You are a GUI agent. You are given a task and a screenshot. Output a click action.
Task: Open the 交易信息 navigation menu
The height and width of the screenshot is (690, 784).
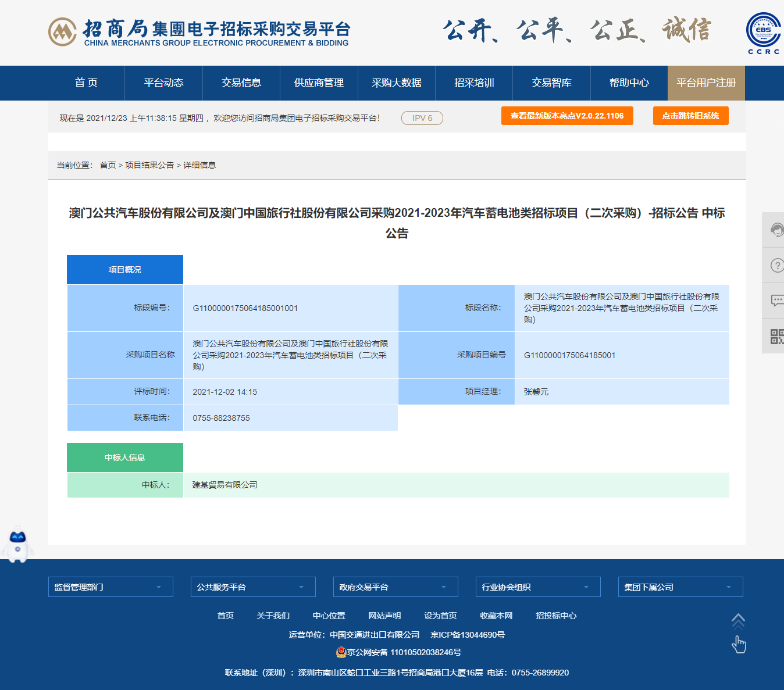coord(241,83)
